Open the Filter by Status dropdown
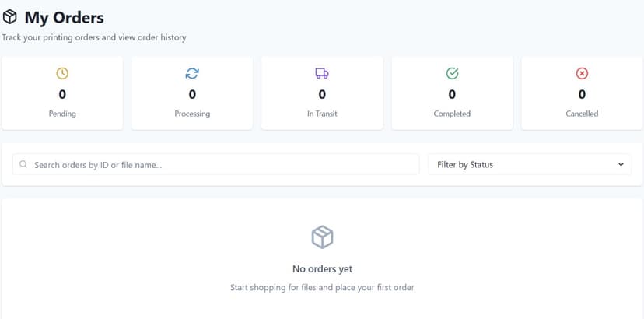 [x=529, y=165]
